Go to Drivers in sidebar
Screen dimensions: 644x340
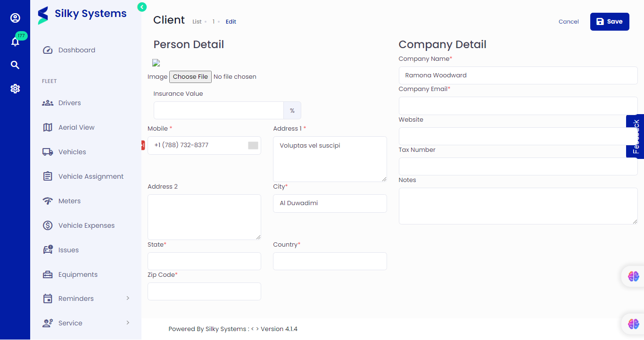(x=69, y=103)
